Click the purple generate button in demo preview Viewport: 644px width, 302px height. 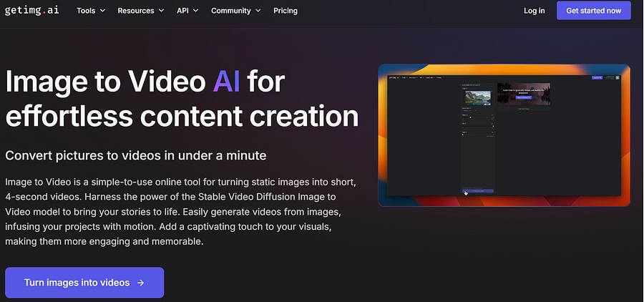pyautogui.click(x=478, y=191)
